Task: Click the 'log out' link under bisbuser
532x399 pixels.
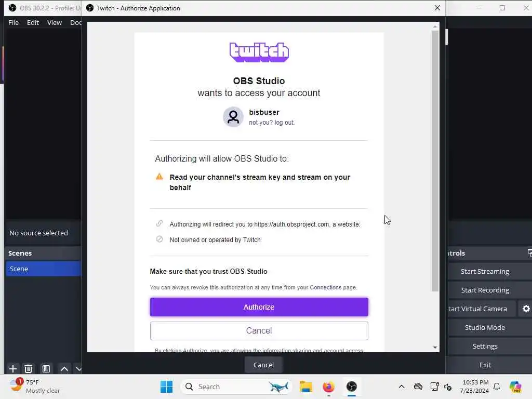Action: 284,123
